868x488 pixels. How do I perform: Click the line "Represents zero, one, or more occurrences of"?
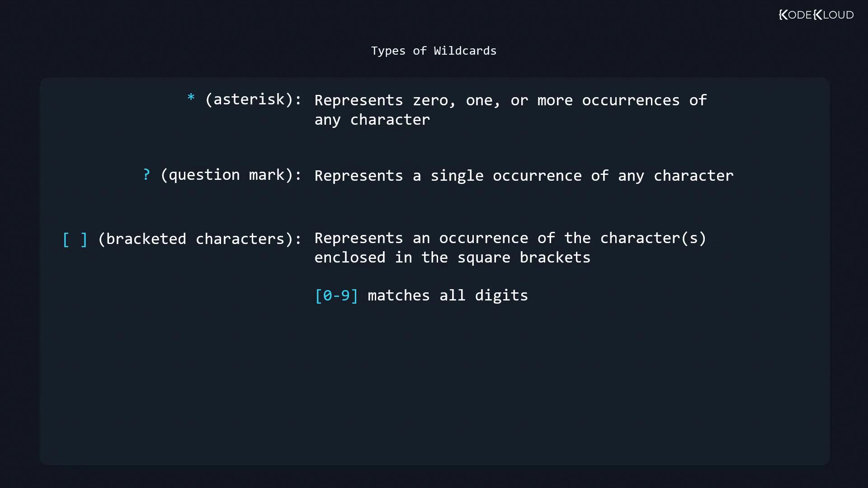510,100
